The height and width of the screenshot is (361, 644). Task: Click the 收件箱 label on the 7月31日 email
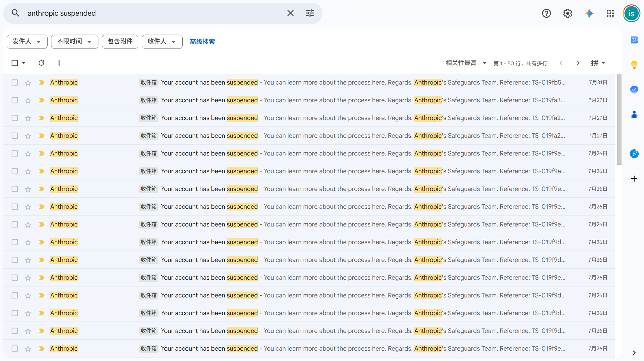coord(149,82)
